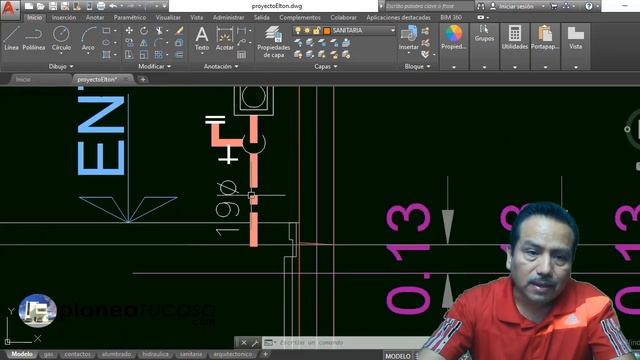Click the keyword search box
Viewport: 640px width, 360px height.
tap(429, 6)
